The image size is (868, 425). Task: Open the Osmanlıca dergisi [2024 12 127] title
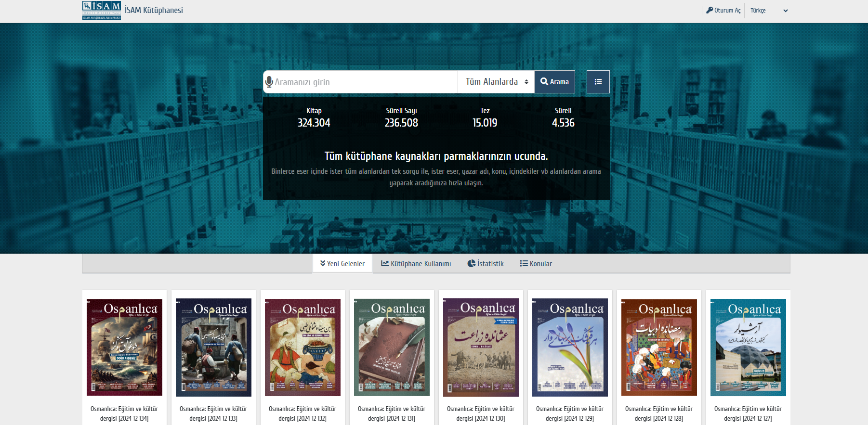[x=748, y=413]
